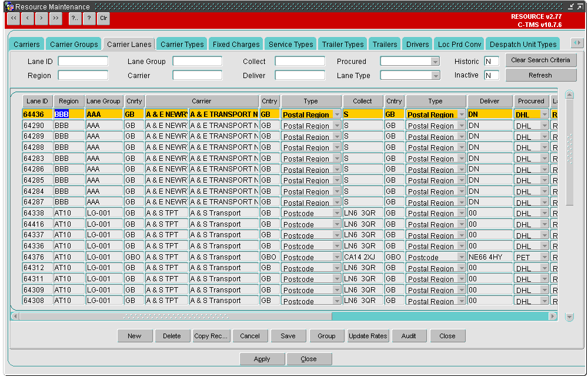Open the Fixed Charges tab

tap(236, 44)
